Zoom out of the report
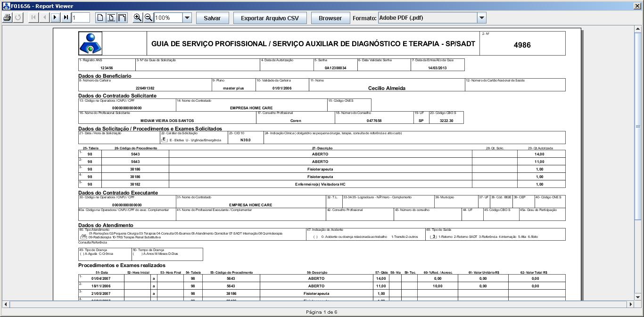This screenshot has height=317, width=644. [x=149, y=18]
